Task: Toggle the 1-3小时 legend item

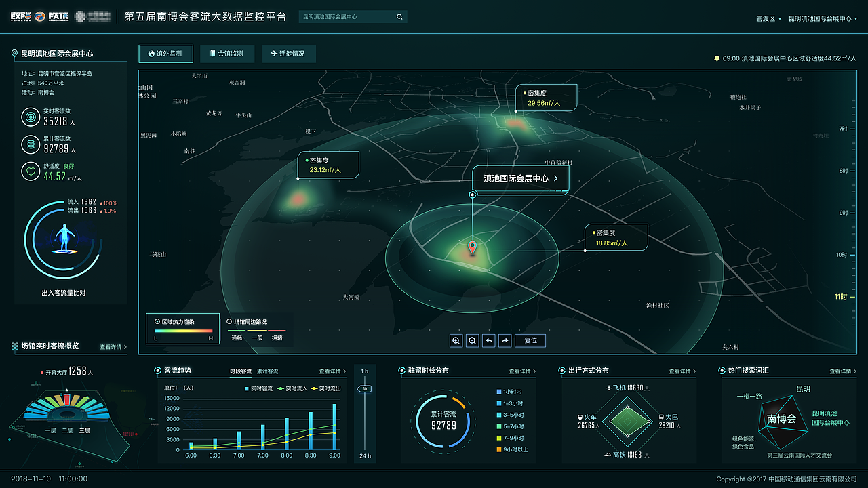Action: (x=511, y=403)
